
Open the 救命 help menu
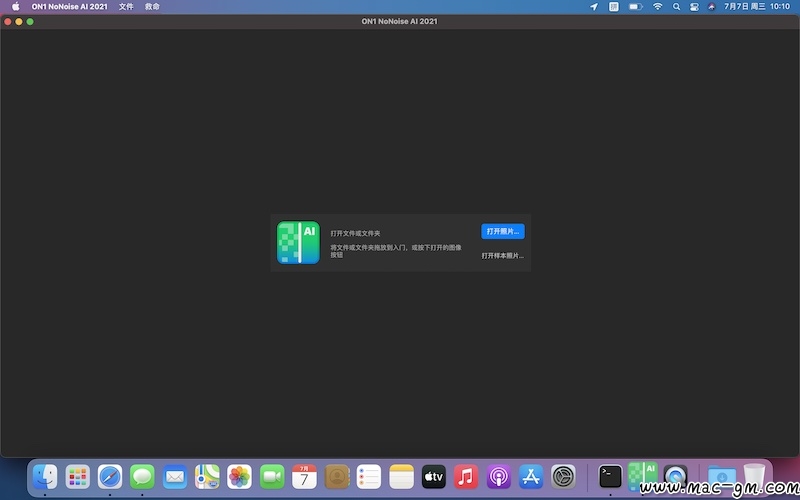pos(152,7)
